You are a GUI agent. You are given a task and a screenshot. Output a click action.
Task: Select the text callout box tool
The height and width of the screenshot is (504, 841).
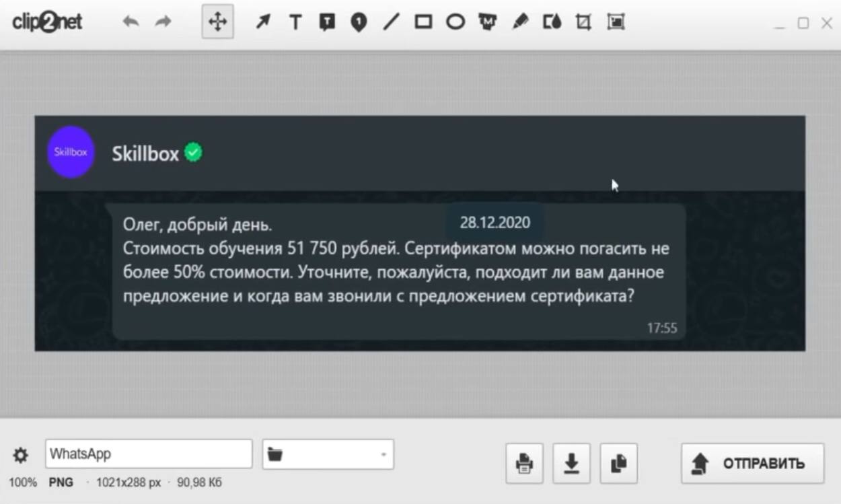coord(327,22)
